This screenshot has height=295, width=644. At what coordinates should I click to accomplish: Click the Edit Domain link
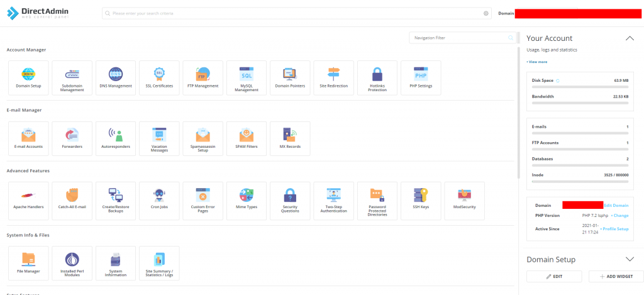click(x=616, y=206)
